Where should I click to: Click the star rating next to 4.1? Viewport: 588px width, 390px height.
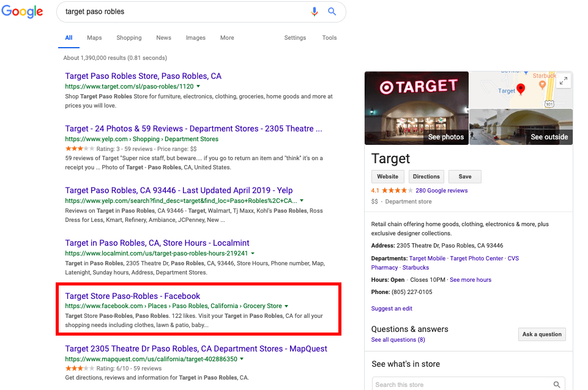click(x=397, y=190)
